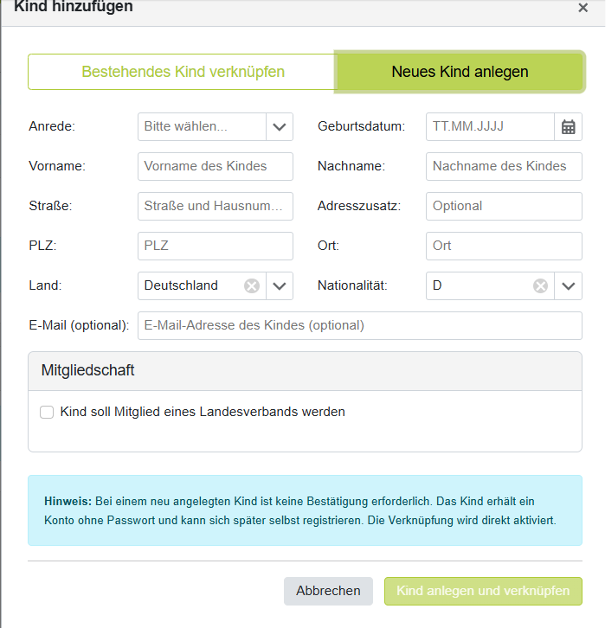The image size is (606, 628).
Task: Focus the Vorname input field
Action: [x=215, y=166]
